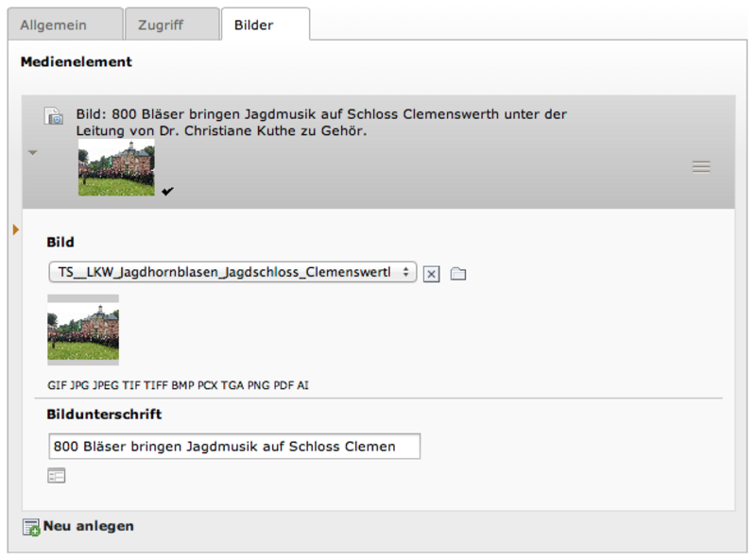Remove selected image with the X icon
The image size is (756, 559).
click(x=431, y=274)
